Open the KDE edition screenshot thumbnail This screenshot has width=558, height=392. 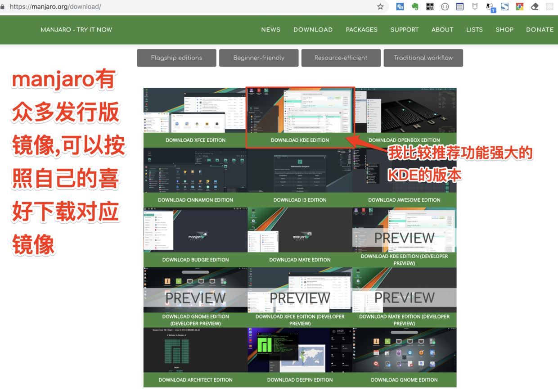coord(300,110)
